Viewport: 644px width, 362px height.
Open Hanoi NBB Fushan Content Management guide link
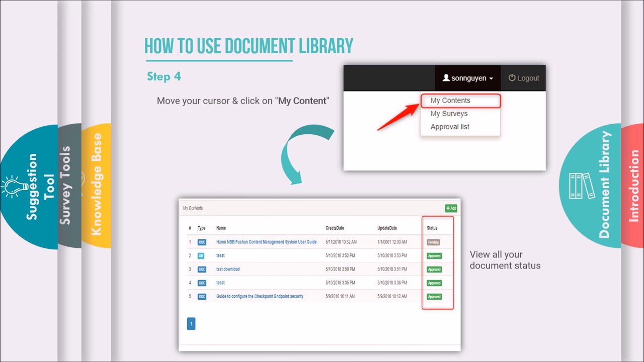point(266,242)
